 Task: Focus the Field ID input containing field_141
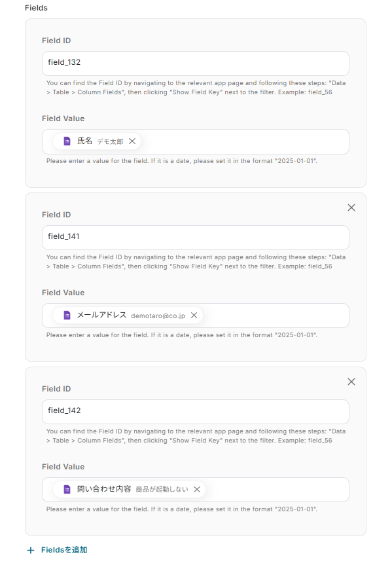pyautogui.click(x=196, y=238)
